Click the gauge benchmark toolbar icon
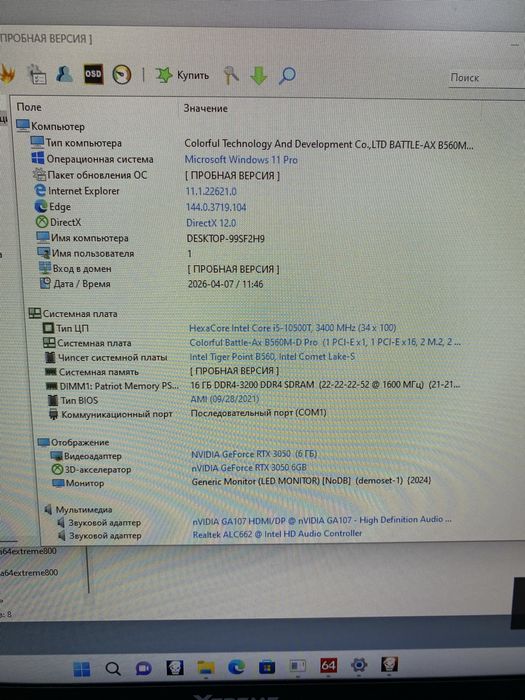Image resolution: width=525 pixels, height=700 pixels. [121, 75]
